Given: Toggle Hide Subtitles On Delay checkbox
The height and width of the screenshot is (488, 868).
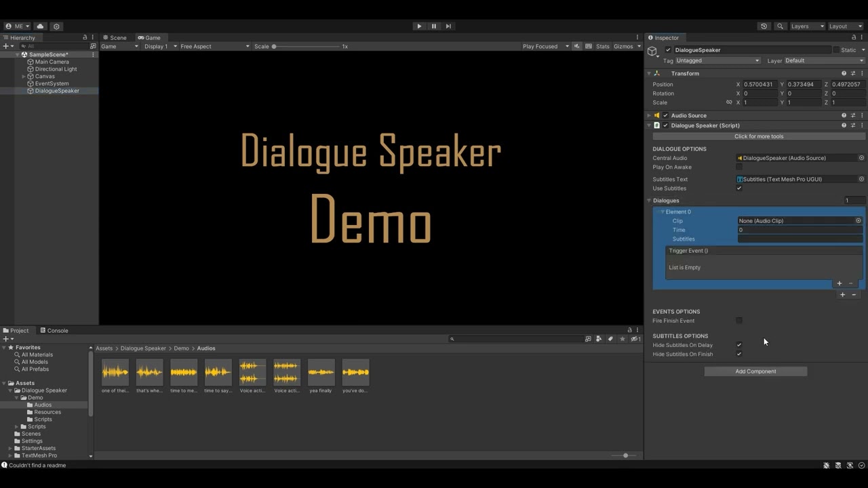Looking at the screenshot, I should coord(739,346).
